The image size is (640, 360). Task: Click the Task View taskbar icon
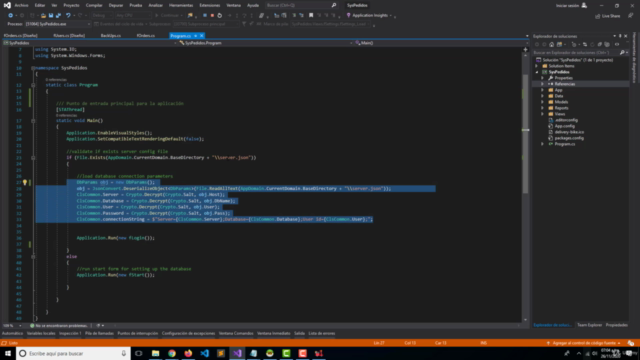(x=139, y=353)
